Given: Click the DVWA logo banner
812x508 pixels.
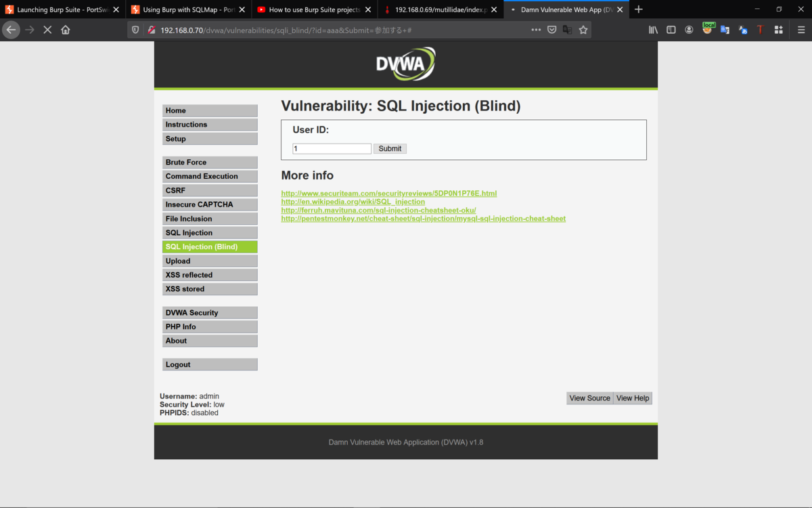Looking at the screenshot, I should click(406, 64).
